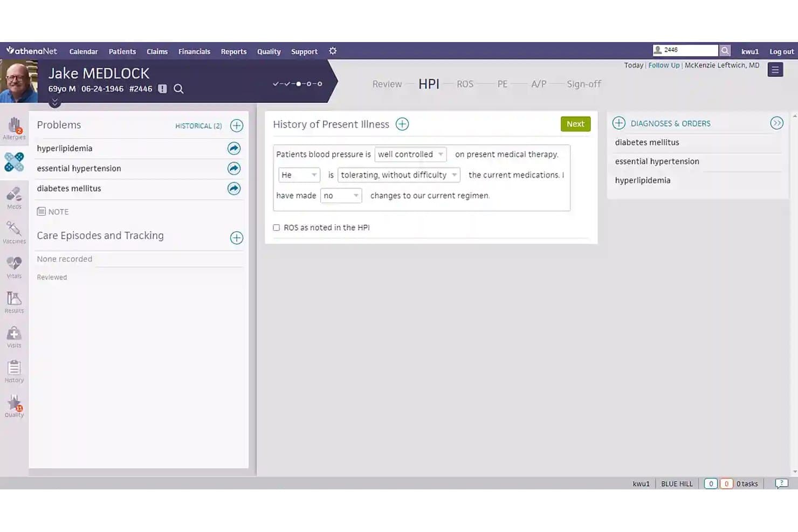Open the Vitals sidebar panel
798x532 pixels.
coord(14,267)
